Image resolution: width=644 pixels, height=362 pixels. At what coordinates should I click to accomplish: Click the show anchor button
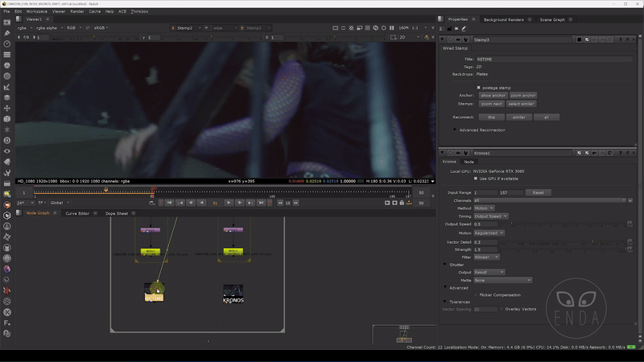[x=492, y=95]
